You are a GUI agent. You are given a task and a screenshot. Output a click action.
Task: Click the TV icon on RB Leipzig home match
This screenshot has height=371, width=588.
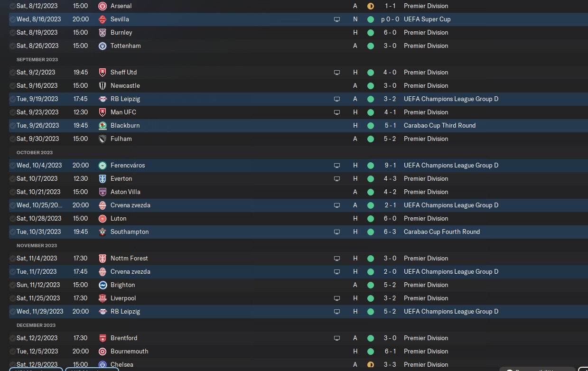tap(337, 312)
